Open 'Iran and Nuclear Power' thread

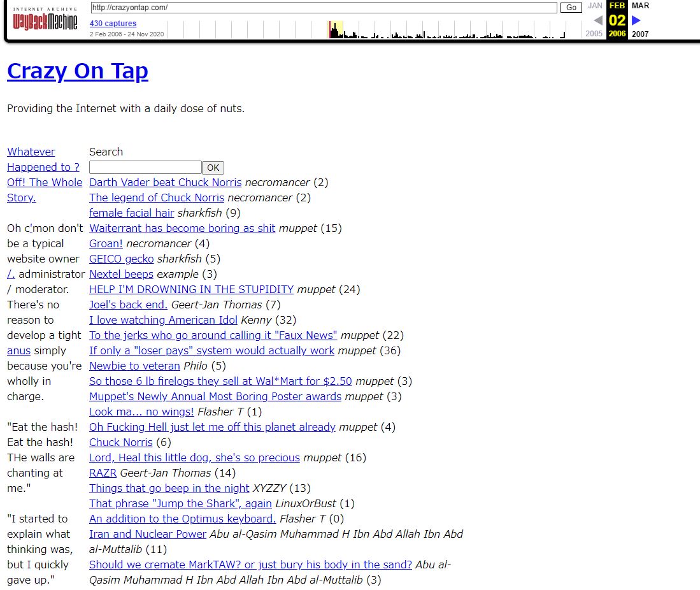148,534
